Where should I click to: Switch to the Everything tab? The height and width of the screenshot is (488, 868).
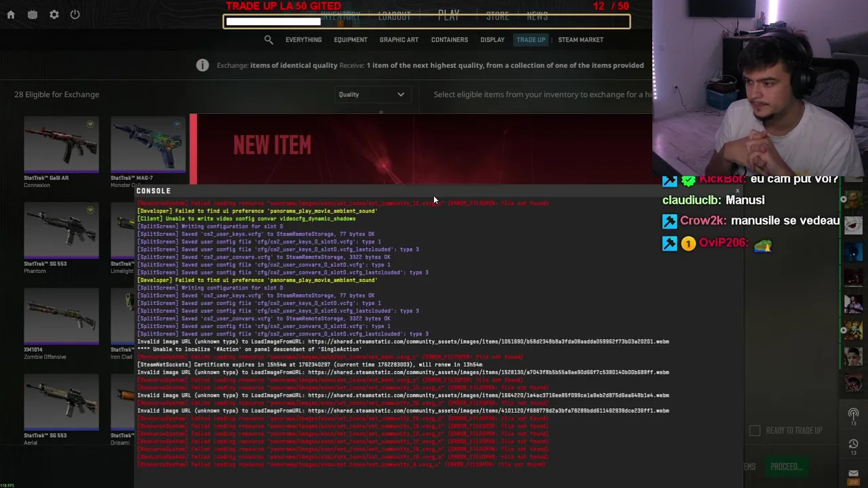(303, 40)
